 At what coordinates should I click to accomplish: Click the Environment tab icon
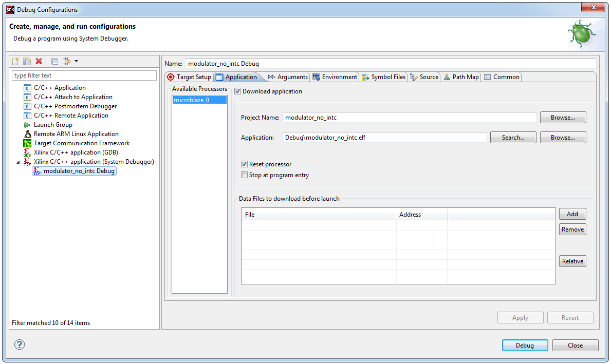point(316,77)
